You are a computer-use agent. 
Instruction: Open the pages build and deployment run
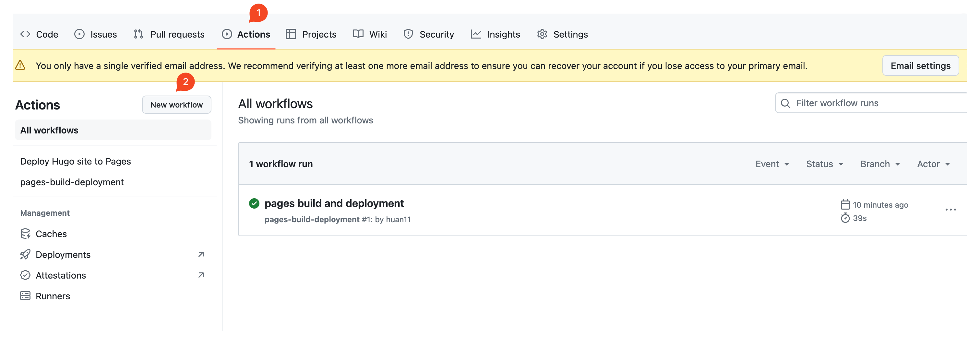point(334,203)
